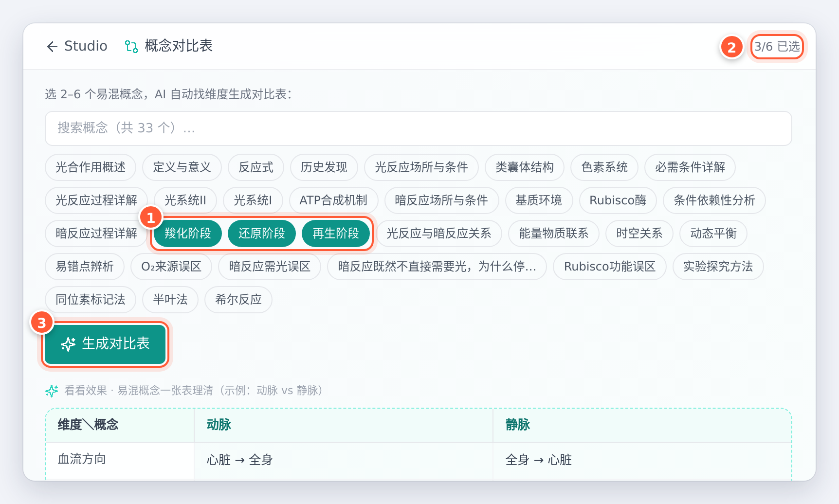
Task: Toggle the 动态平衡 chip
Action: (713, 234)
